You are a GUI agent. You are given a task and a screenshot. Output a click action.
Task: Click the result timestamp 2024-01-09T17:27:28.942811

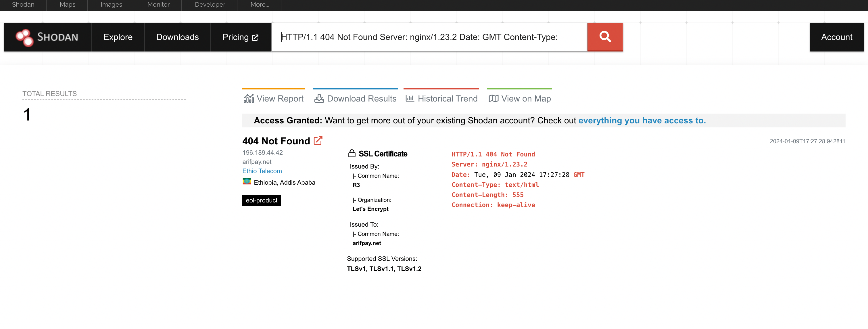pos(807,141)
